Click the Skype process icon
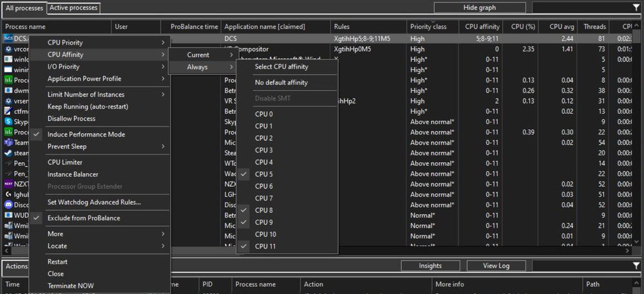Viewport: 644px width, 294px height. (8, 122)
